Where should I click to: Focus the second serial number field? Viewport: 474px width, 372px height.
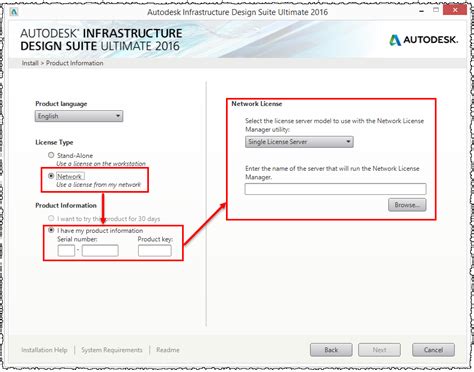tap(100, 251)
